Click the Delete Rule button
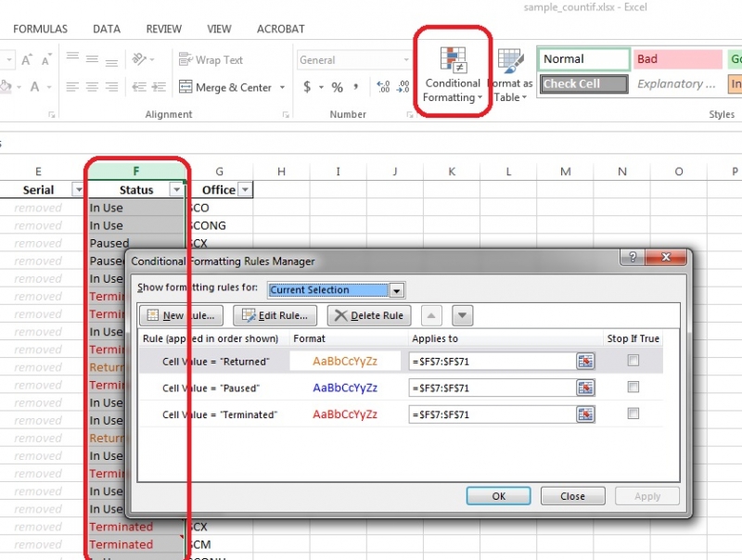Viewport: 742px width, 560px height. (x=368, y=315)
